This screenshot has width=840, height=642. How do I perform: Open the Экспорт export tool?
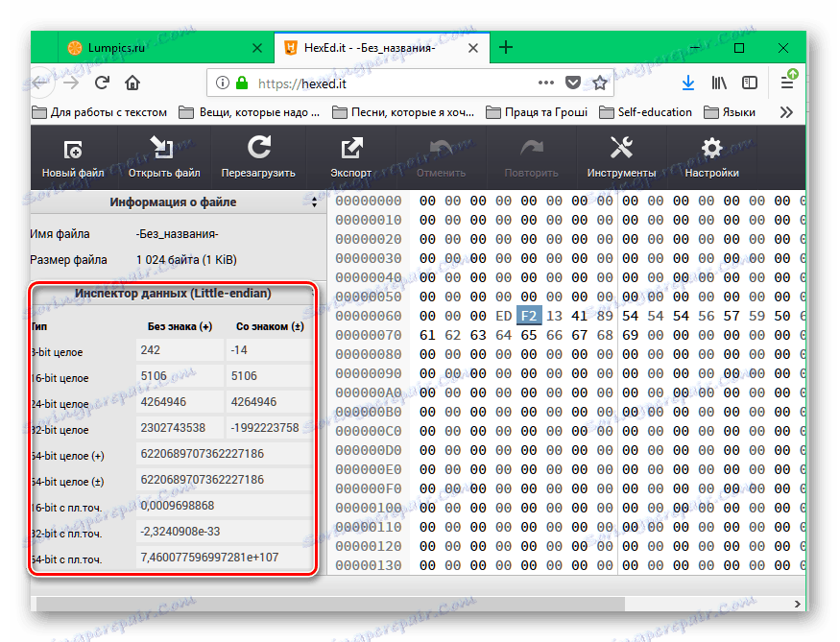coord(351,158)
